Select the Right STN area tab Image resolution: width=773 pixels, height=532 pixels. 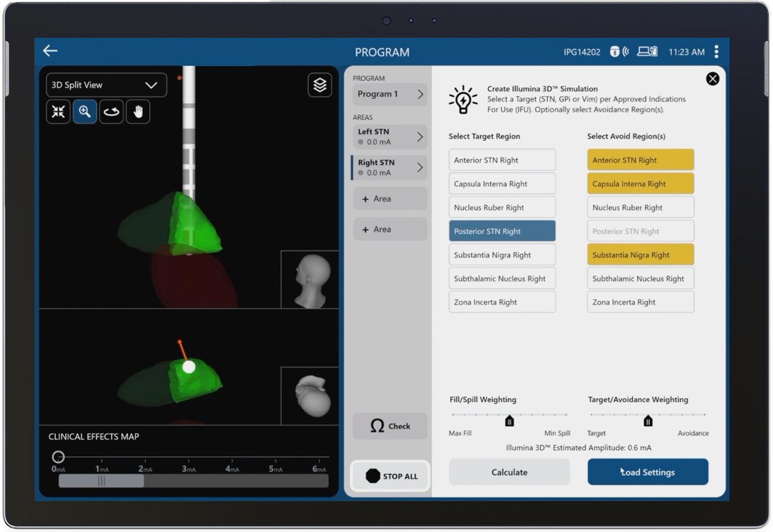[x=390, y=168]
